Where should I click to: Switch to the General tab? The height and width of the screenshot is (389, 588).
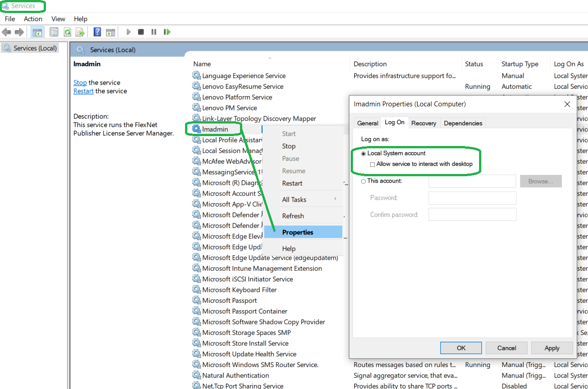point(367,123)
